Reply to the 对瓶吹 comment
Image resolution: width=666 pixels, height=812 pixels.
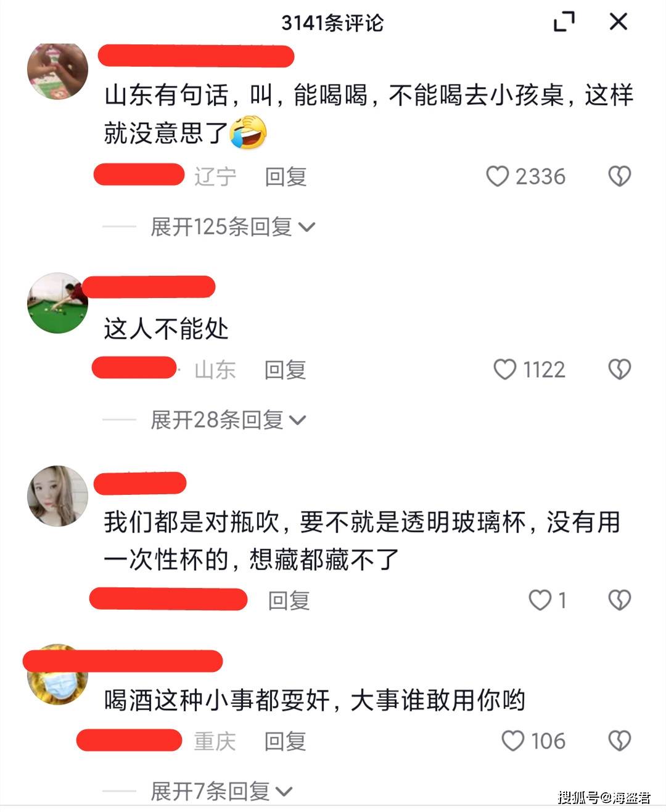tap(289, 600)
